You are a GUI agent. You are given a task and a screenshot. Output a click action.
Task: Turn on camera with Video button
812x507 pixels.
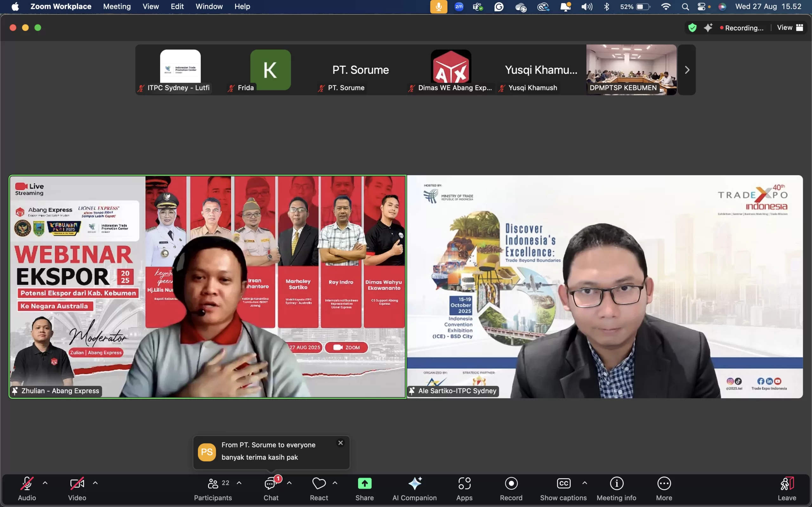pyautogui.click(x=77, y=484)
